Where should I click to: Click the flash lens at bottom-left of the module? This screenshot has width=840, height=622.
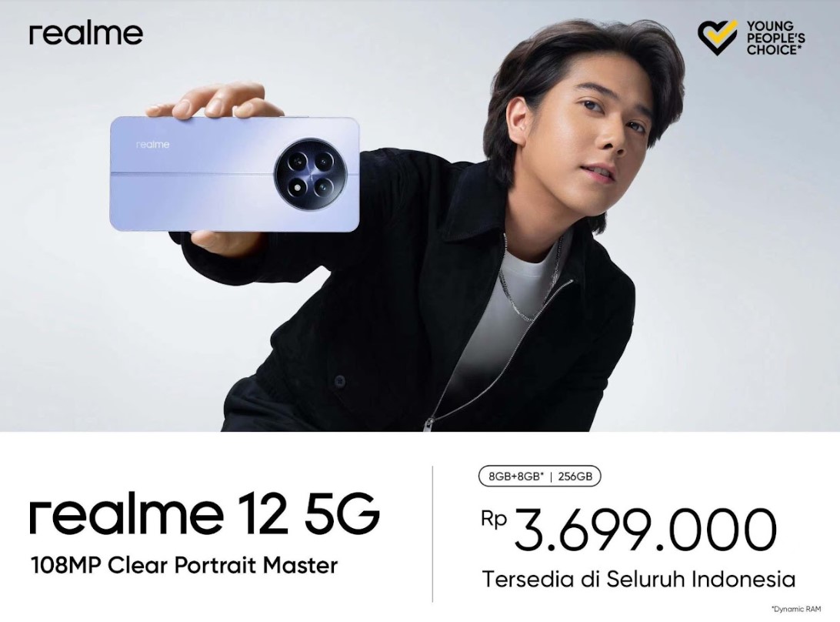click(297, 188)
